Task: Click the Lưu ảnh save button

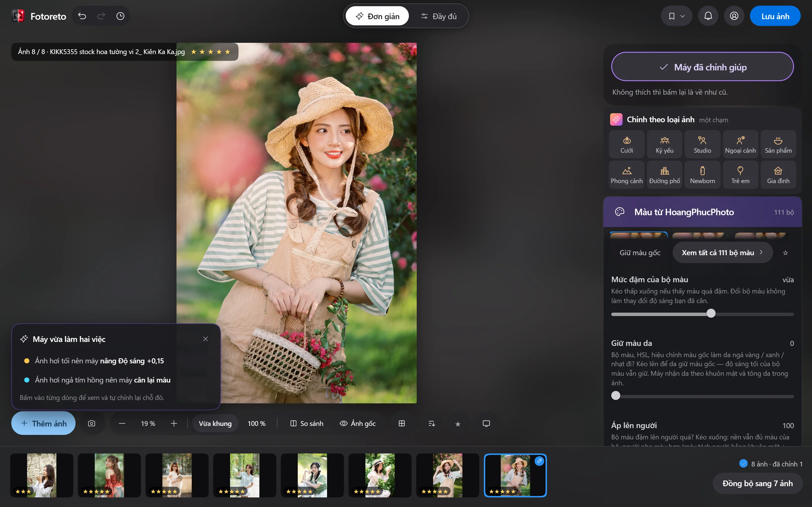Action: [x=775, y=16]
